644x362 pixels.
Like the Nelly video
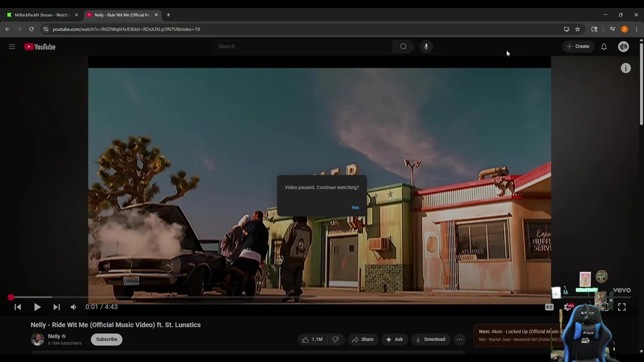(x=312, y=339)
